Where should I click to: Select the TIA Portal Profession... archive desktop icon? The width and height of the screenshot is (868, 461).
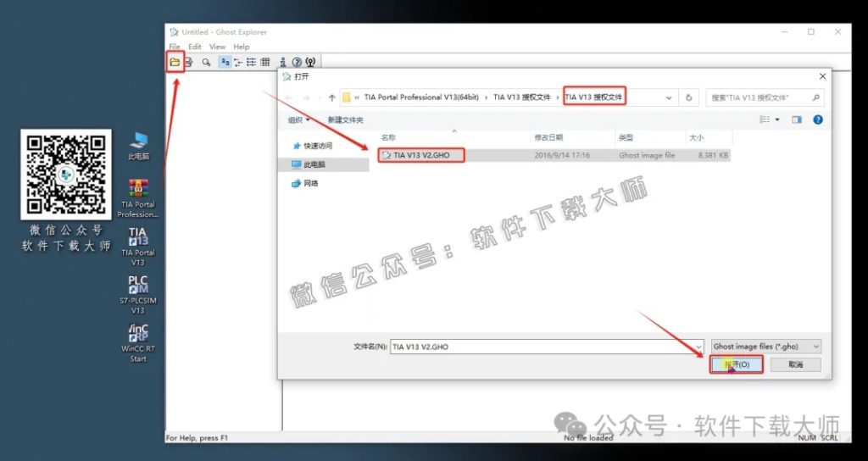(138, 198)
